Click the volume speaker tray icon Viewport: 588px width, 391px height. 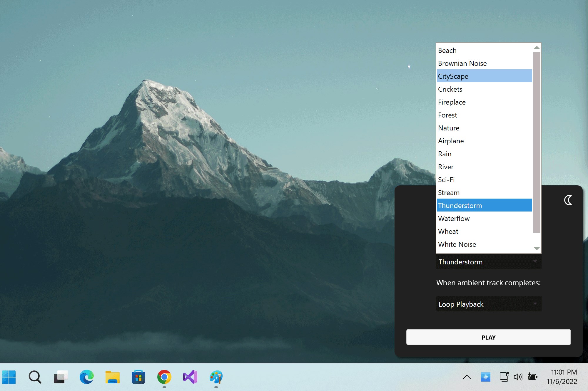[x=518, y=377]
